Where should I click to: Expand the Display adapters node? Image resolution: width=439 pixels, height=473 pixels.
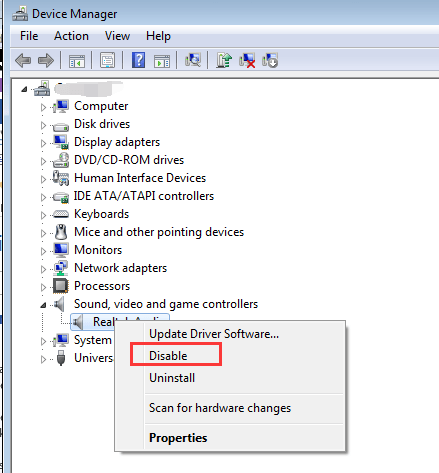point(43,143)
